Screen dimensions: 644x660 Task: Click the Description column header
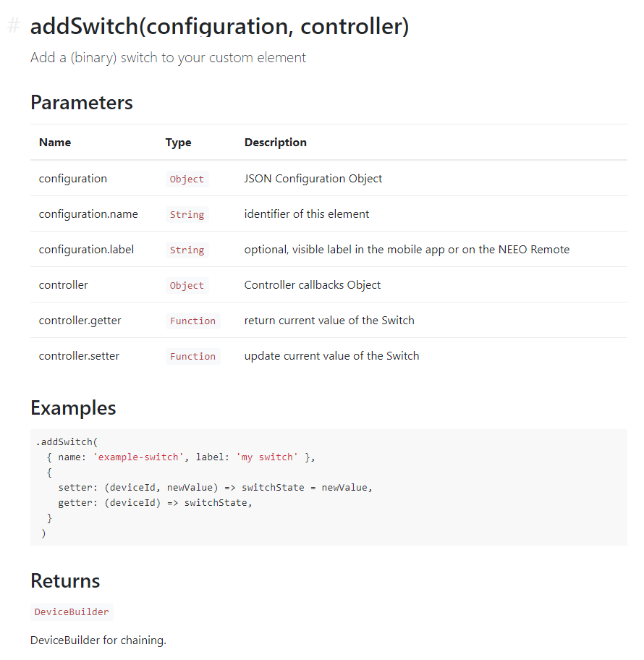275,143
